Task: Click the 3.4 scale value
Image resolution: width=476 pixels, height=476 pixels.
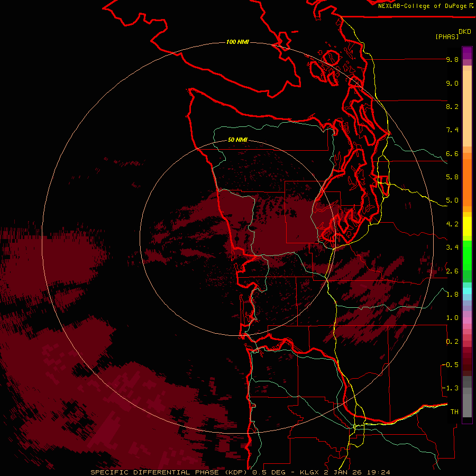Action: pos(452,248)
